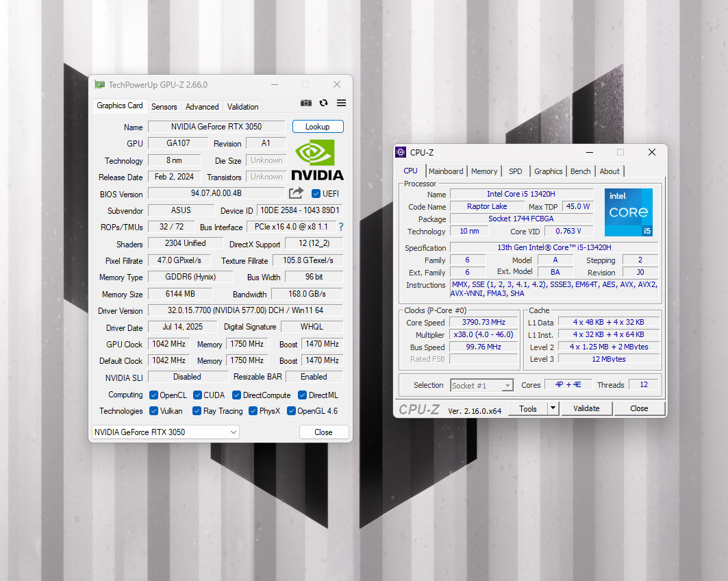Click the Package value Socket 1744 FCBGA
Screen dimensions: 728x581
(x=521, y=219)
